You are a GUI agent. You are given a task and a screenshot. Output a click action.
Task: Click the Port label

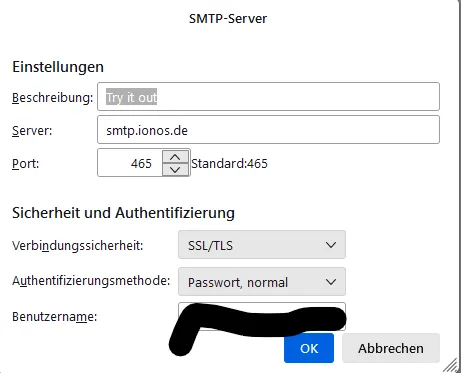[25, 163]
